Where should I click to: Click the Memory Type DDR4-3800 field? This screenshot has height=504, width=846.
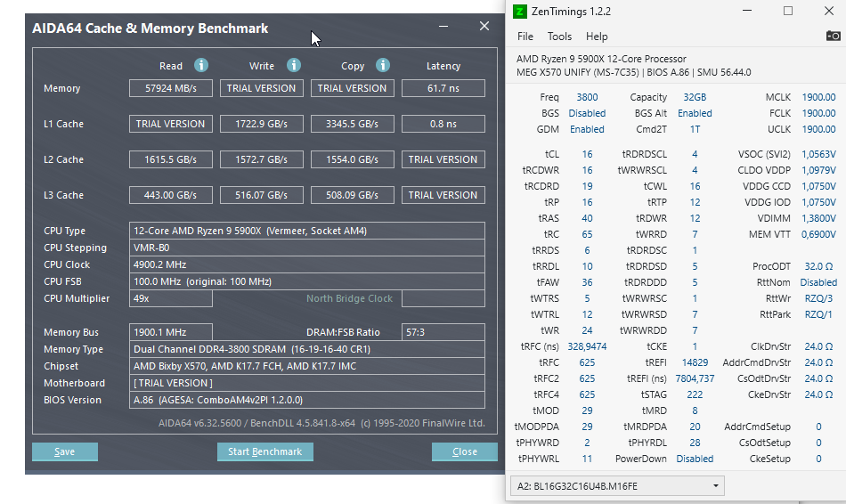click(x=307, y=349)
